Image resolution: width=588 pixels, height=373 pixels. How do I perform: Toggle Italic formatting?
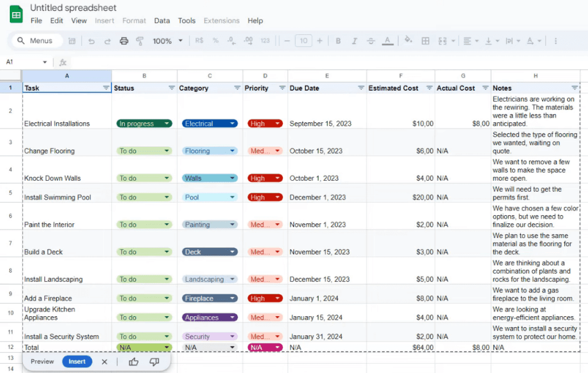click(354, 41)
